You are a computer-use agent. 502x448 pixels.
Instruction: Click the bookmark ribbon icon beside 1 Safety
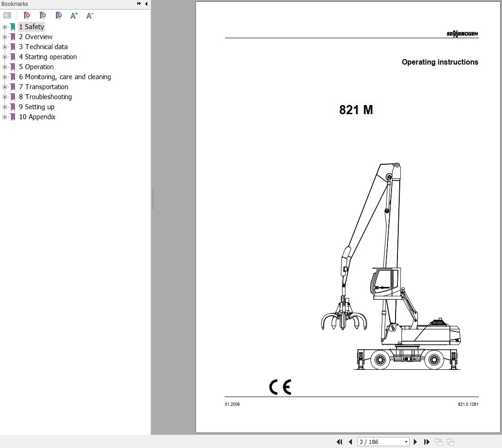(13, 27)
